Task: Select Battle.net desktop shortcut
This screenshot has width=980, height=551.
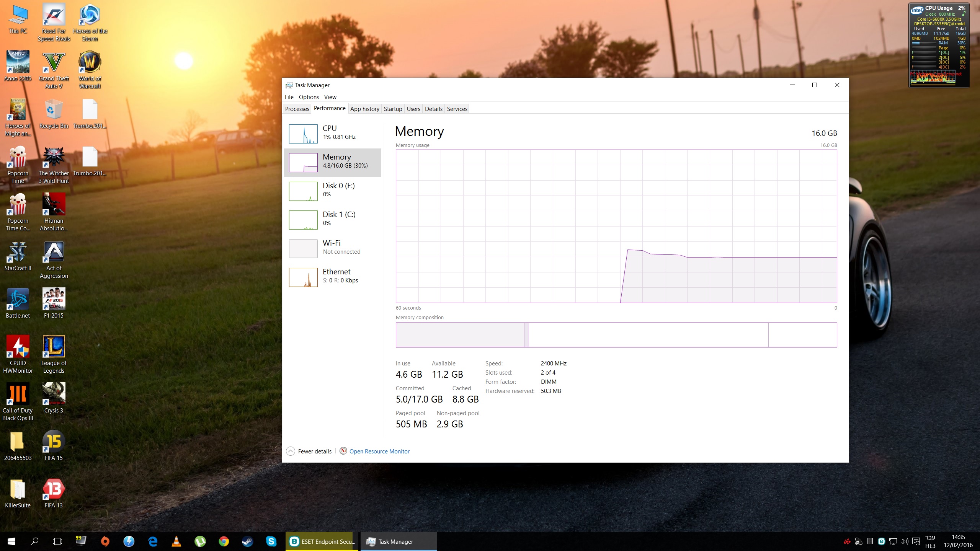Action: pyautogui.click(x=18, y=304)
